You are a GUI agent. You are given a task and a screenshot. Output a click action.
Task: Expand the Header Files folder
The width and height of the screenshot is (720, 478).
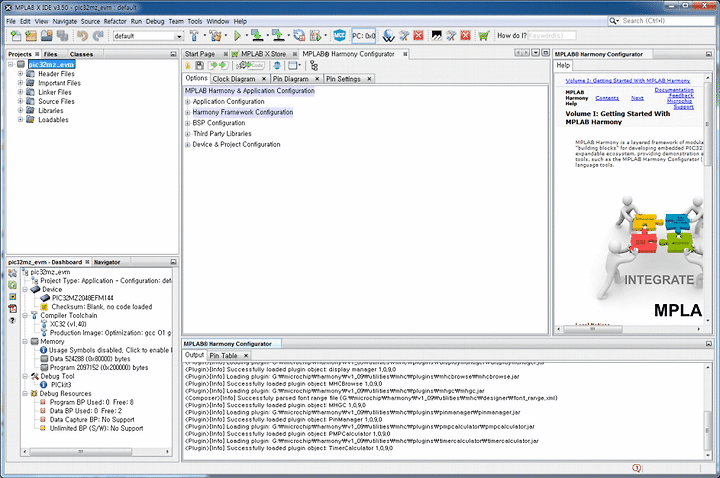point(20,73)
